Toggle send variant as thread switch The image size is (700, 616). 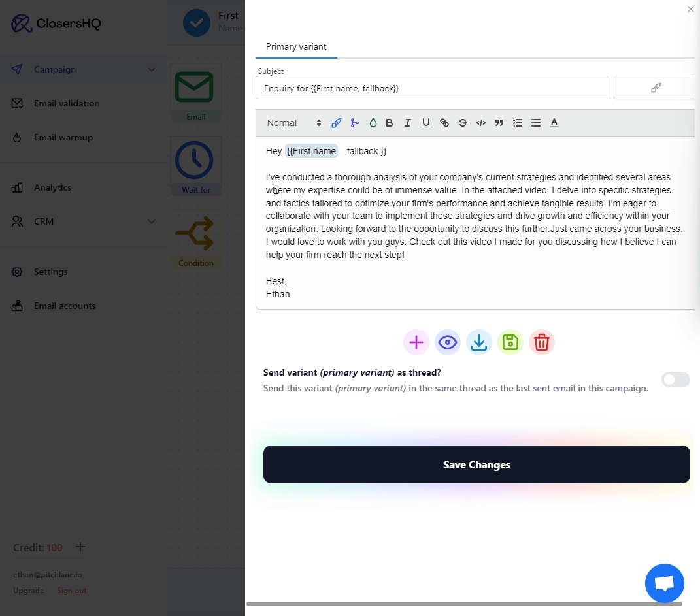click(675, 380)
